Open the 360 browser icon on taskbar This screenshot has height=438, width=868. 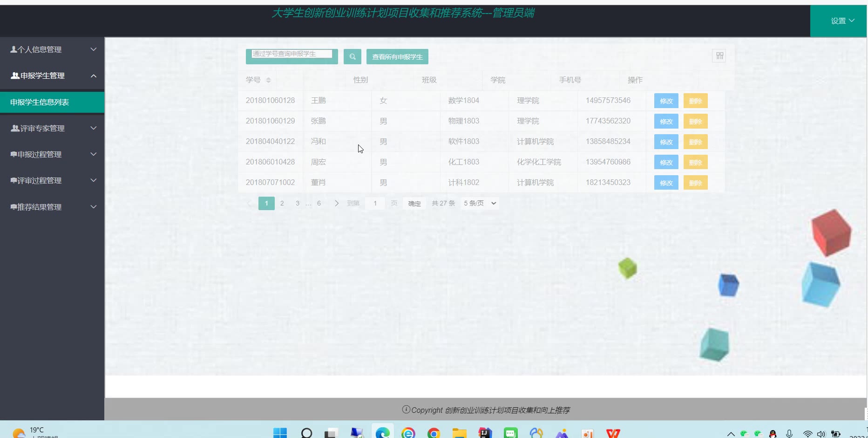coord(408,433)
